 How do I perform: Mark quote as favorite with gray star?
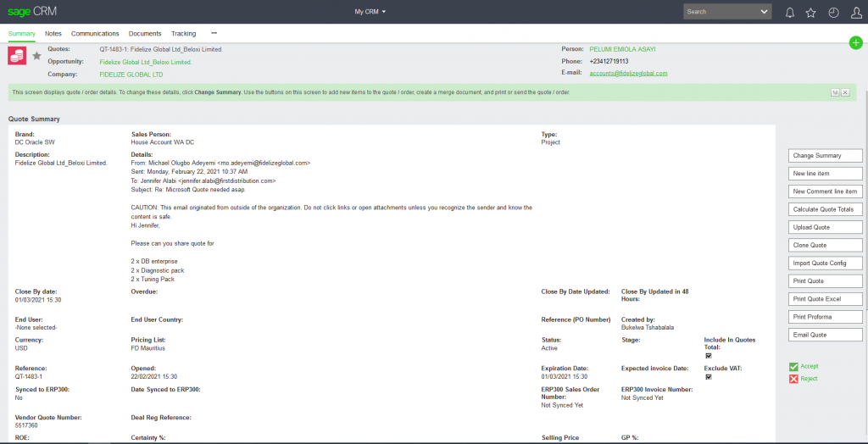click(36, 56)
